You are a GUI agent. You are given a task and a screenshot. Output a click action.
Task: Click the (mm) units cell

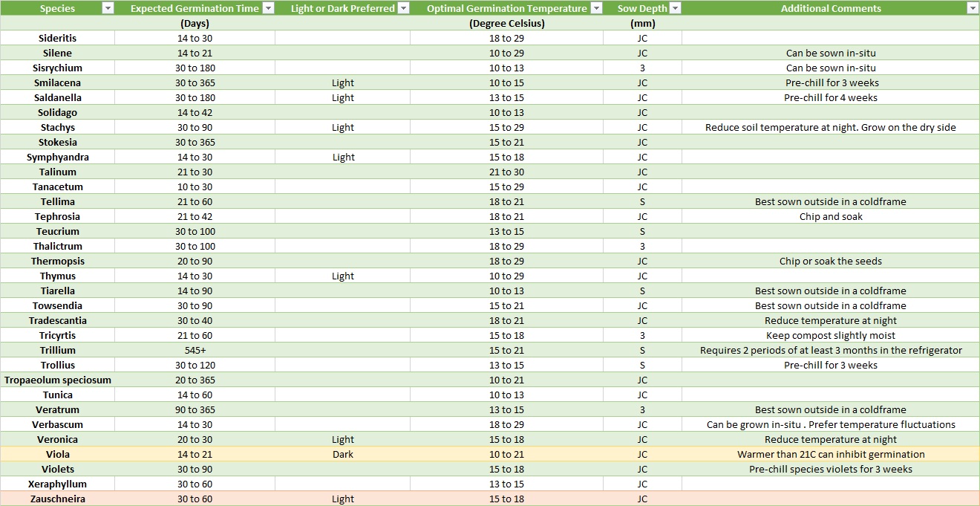[x=642, y=23]
